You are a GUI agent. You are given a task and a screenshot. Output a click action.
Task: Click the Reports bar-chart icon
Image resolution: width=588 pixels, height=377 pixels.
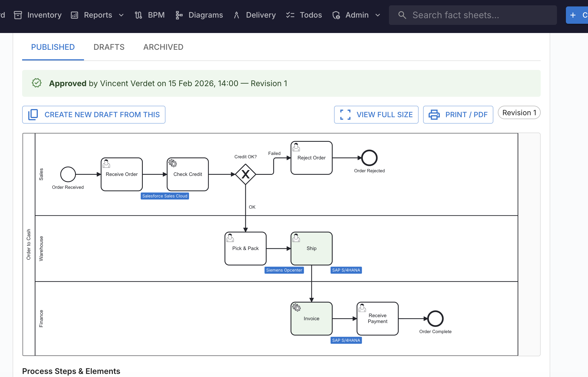pyautogui.click(x=74, y=15)
